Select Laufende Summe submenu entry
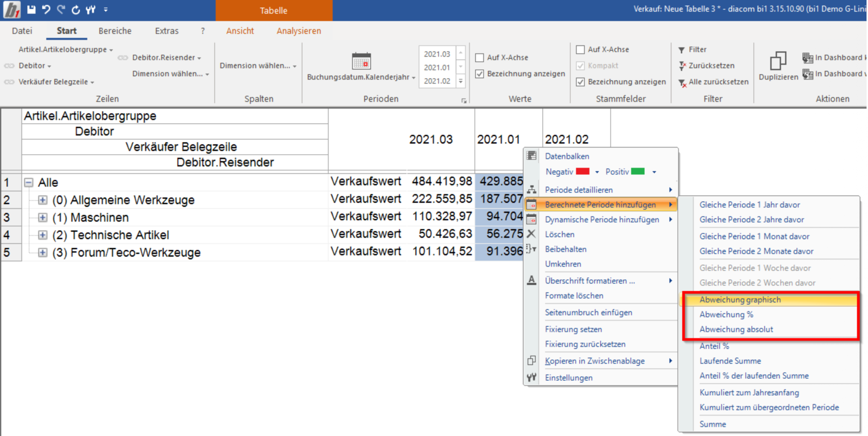The height and width of the screenshot is (436, 868). coord(770,361)
